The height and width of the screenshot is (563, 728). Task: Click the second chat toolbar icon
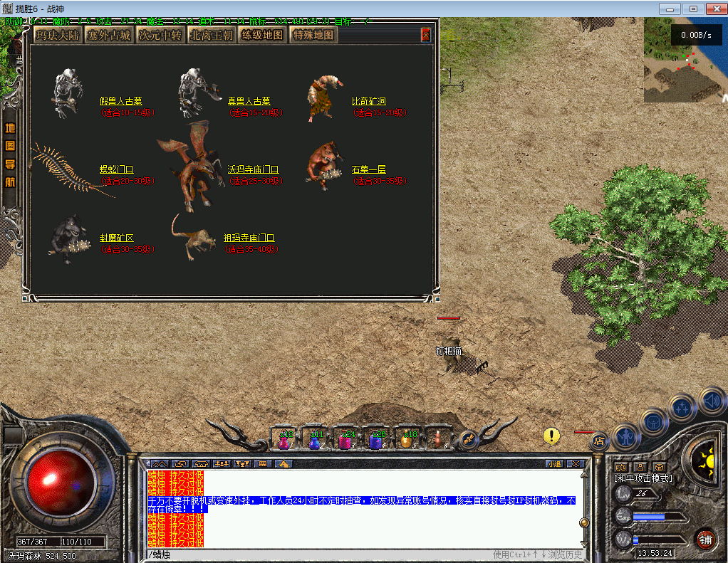click(x=180, y=464)
